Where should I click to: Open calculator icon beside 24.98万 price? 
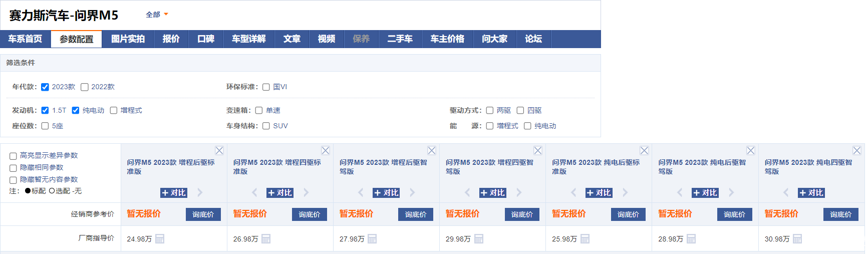[x=160, y=239]
